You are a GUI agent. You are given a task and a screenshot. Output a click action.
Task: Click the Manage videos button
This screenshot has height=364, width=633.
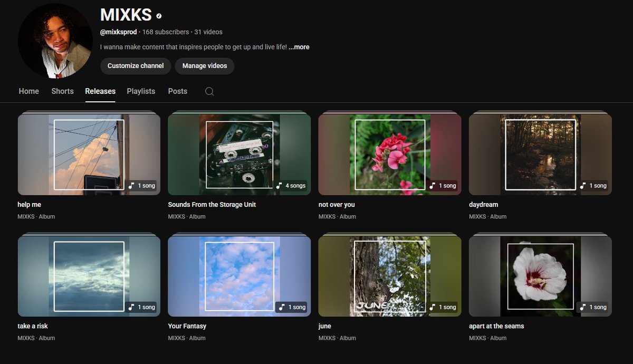click(205, 66)
